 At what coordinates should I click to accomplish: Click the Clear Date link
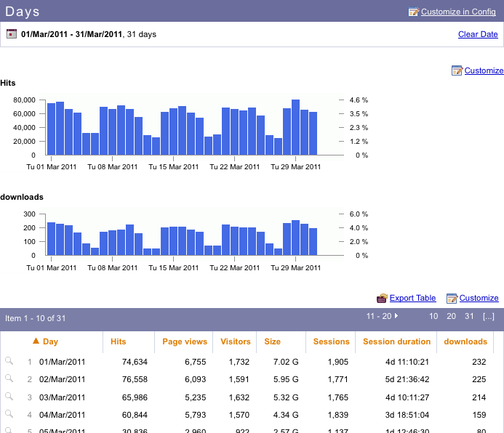[478, 34]
